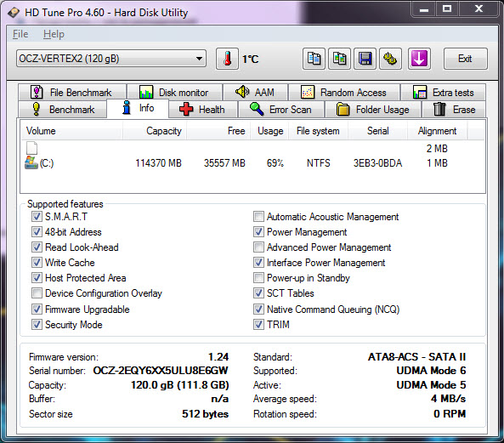Sort by the Free column header
This screenshot has width=504, height=443.
click(x=218, y=131)
